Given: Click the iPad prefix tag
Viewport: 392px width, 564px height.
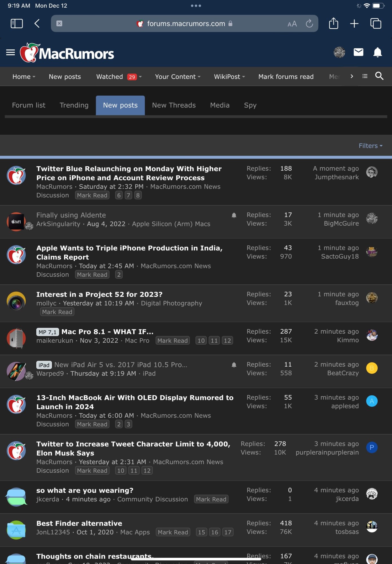Looking at the screenshot, I should (x=44, y=365).
